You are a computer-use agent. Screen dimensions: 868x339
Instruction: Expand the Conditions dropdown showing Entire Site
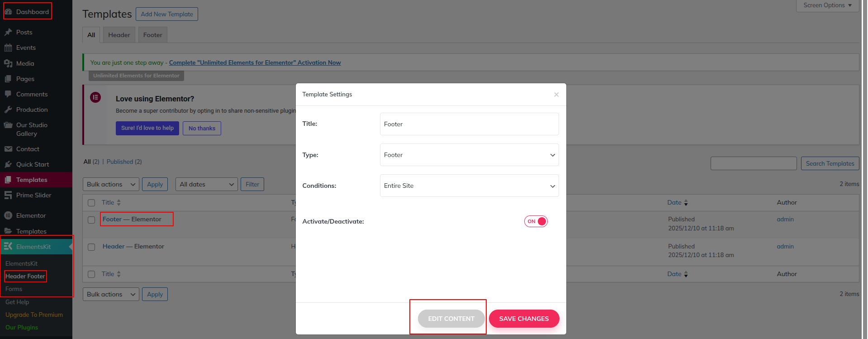tap(469, 186)
